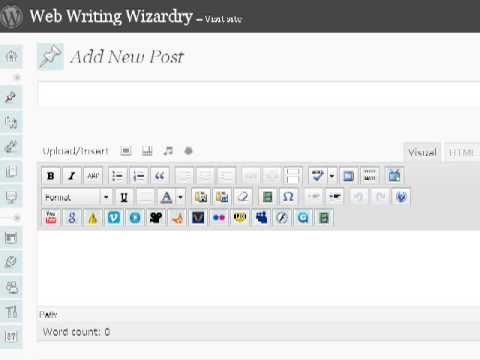The width and height of the screenshot is (480, 360).
Task: Open Appearance menu in the sidebar
Action: (11, 238)
